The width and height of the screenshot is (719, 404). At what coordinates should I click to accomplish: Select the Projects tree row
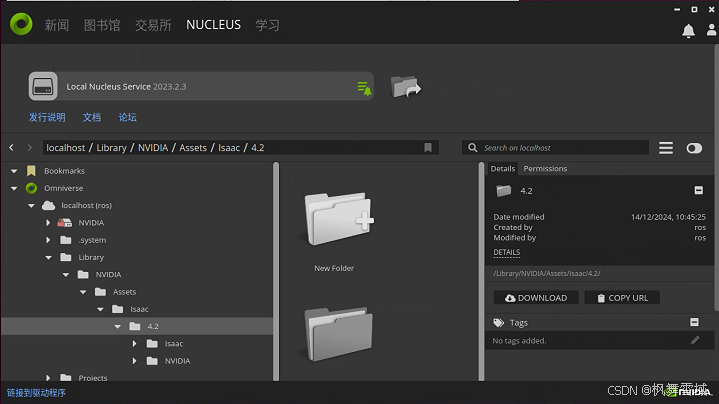137,378
